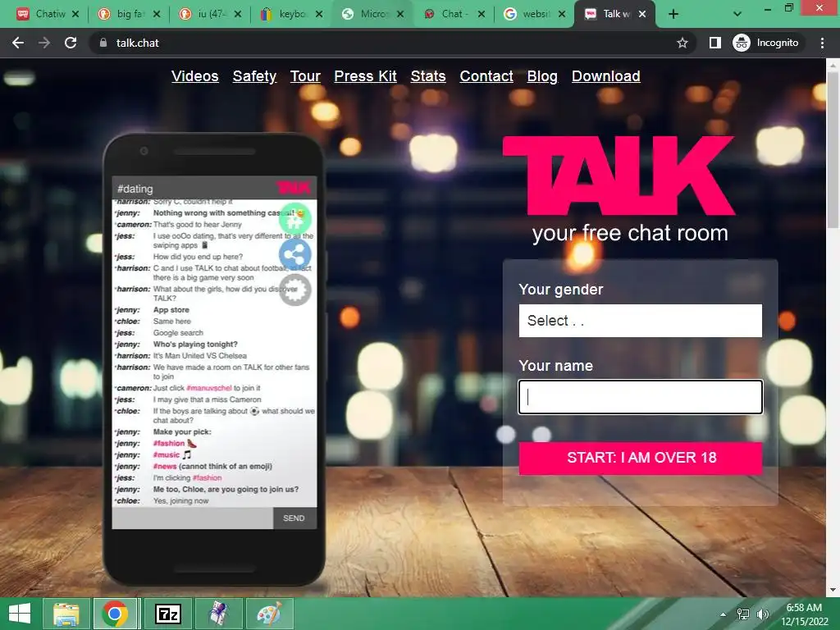The image size is (840, 630).
Task: Open the Stats link
Action: (428, 76)
